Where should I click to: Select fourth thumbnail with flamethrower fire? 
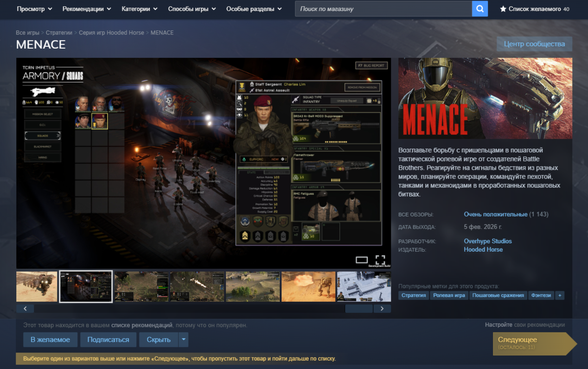click(x=197, y=286)
